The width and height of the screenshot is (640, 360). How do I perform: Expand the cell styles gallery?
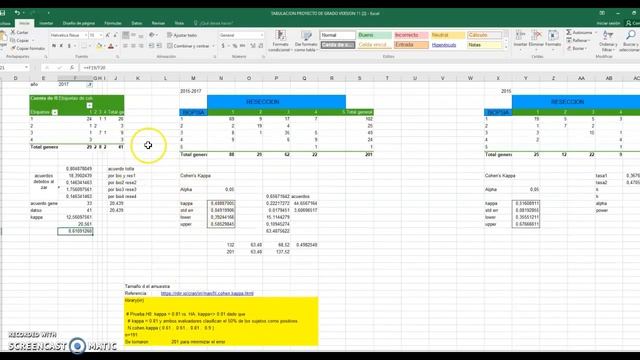tap(506, 47)
